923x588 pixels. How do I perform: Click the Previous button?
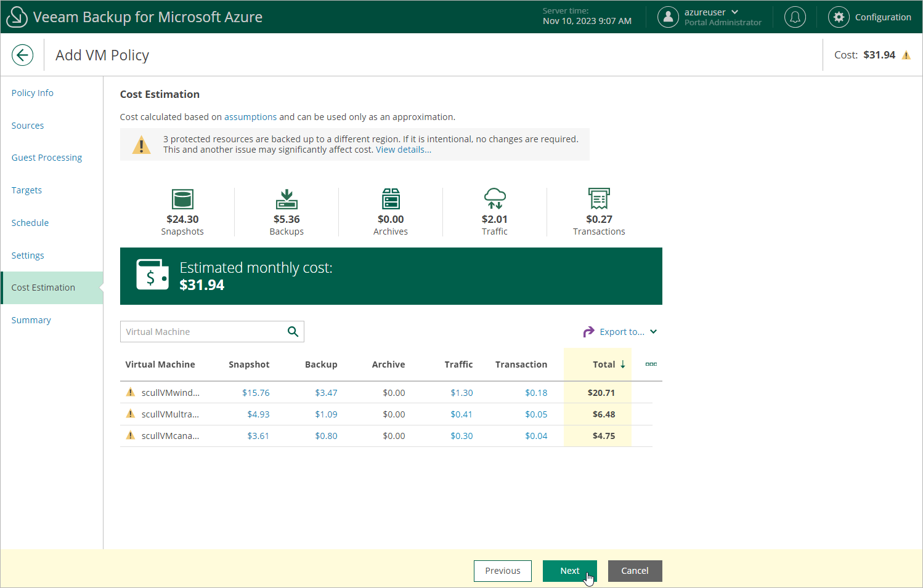pyautogui.click(x=503, y=571)
